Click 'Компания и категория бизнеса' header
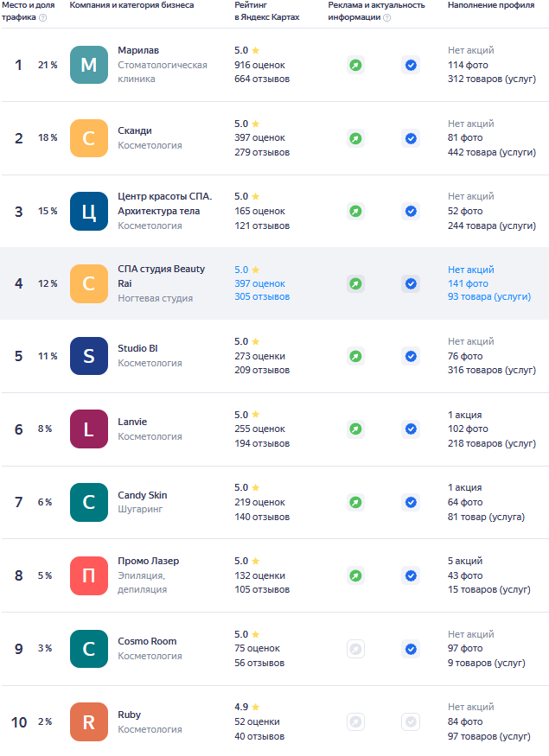Image resolution: width=549 pixels, height=756 pixels. 131,5
